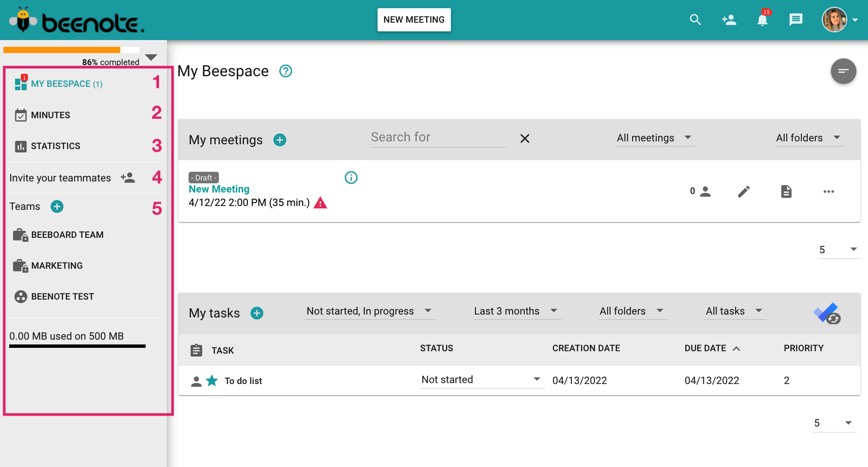Open Not started, In progress filter dropdown
The height and width of the screenshot is (467, 868).
(370, 311)
